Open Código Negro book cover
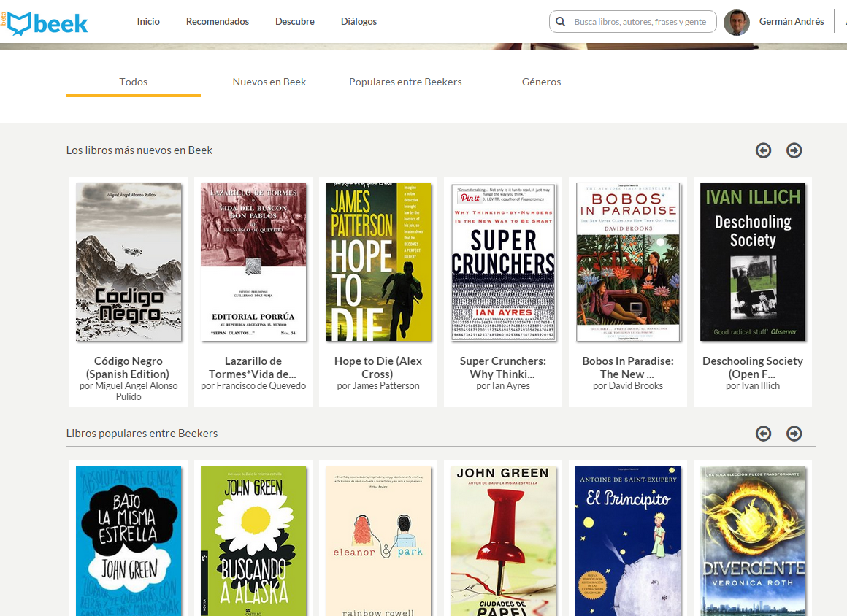Image resolution: width=847 pixels, height=616 pixels. click(129, 262)
